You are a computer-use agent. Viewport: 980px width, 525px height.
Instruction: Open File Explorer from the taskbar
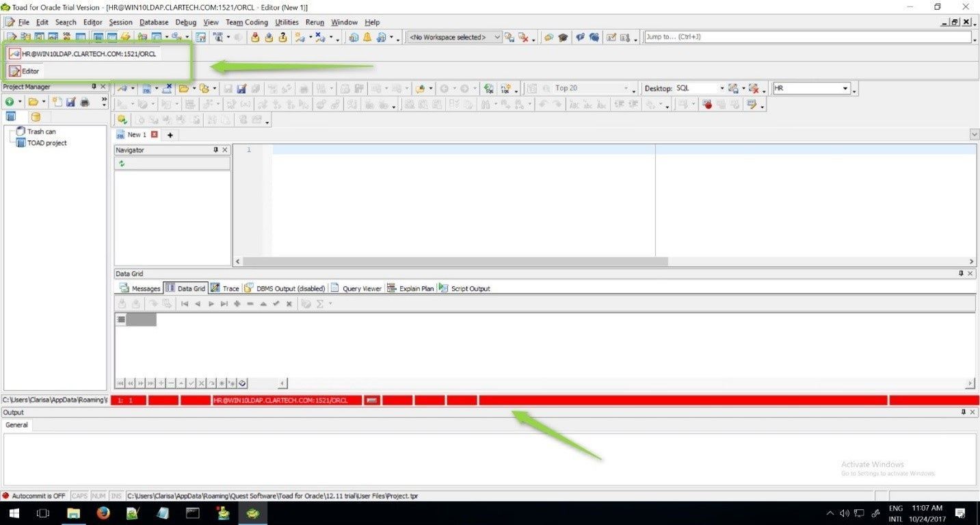pyautogui.click(x=73, y=513)
